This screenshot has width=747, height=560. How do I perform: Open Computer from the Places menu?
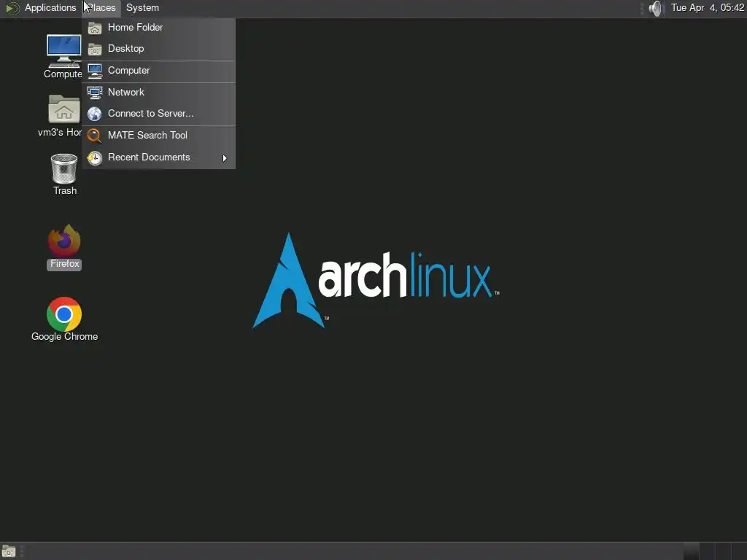coord(158,71)
